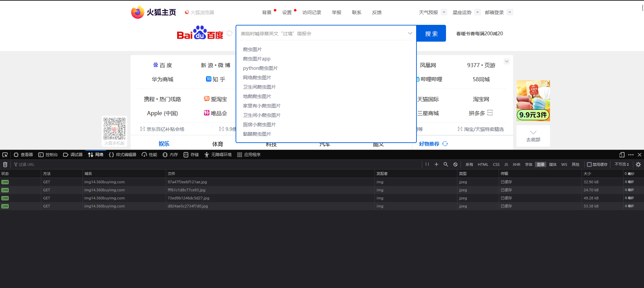Collapse the search suggestions chevron
This screenshot has height=288, width=644.
(410, 33)
